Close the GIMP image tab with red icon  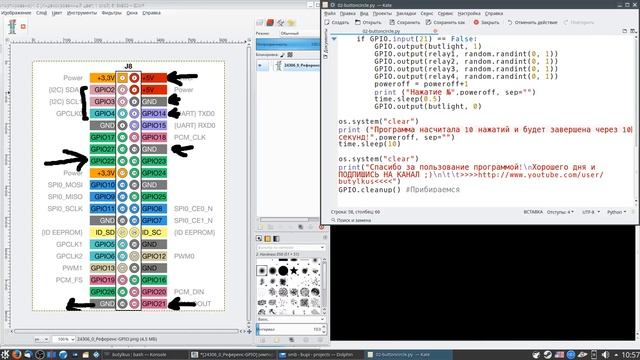coord(23,27)
